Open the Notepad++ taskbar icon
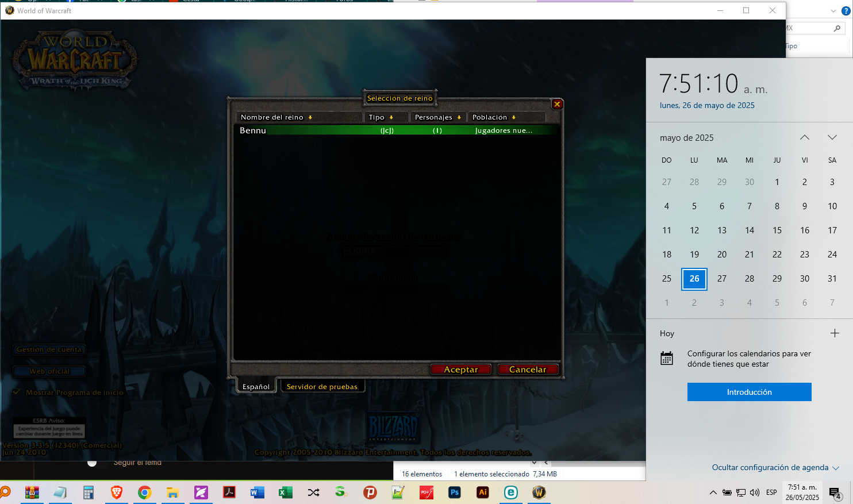Viewport: 853px width, 504px height. tap(398, 493)
